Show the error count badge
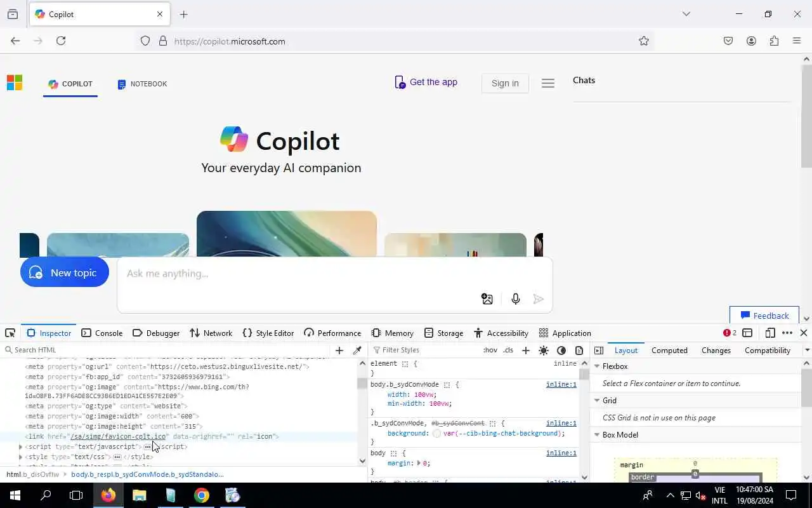This screenshot has width=812, height=508. click(730, 333)
